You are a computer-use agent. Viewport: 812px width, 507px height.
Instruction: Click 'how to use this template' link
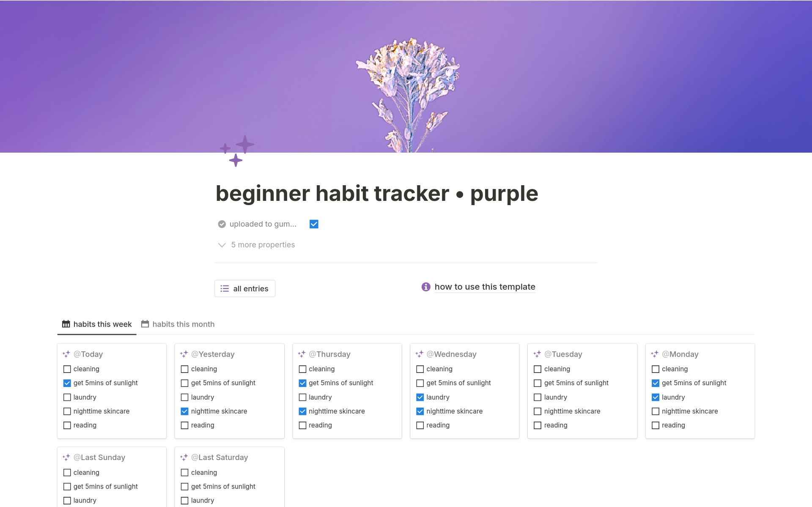tap(484, 286)
